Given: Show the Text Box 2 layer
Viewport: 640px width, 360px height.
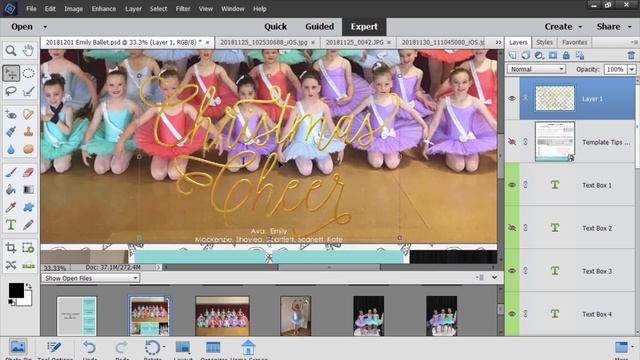Looking at the screenshot, I should (512, 228).
